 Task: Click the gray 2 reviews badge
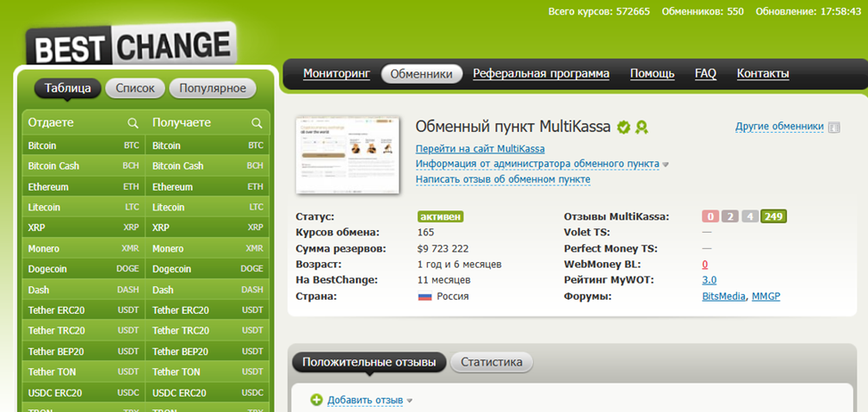(x=730, y=217)
